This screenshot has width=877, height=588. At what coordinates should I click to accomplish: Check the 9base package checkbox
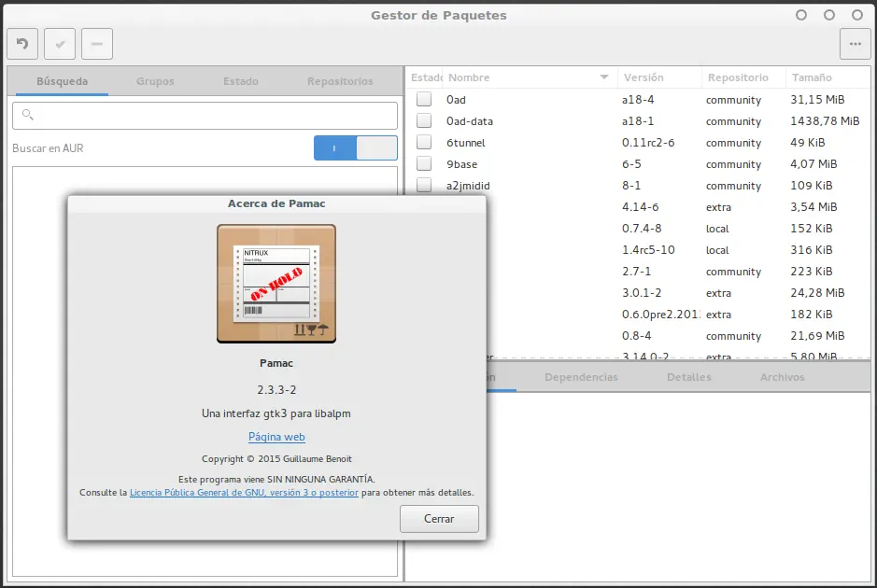tap(424, 163)
